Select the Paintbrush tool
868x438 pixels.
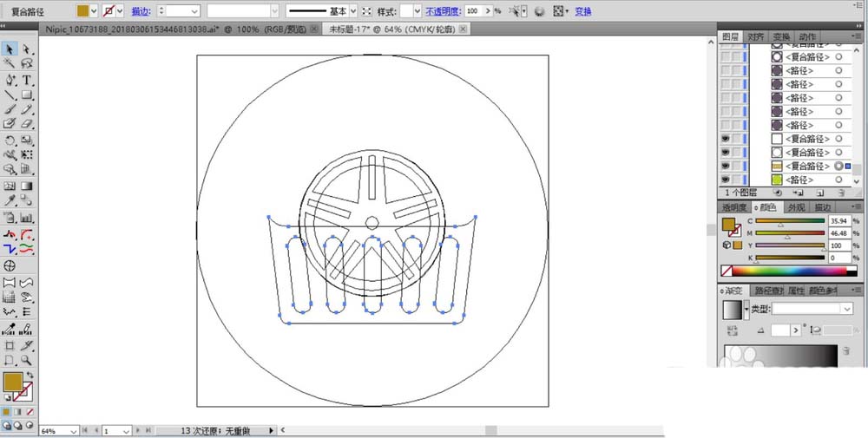10,109
